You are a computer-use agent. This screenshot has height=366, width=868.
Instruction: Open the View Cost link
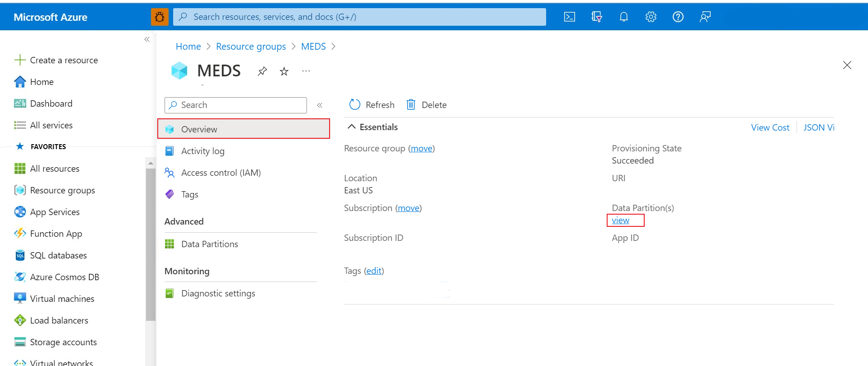770,127
